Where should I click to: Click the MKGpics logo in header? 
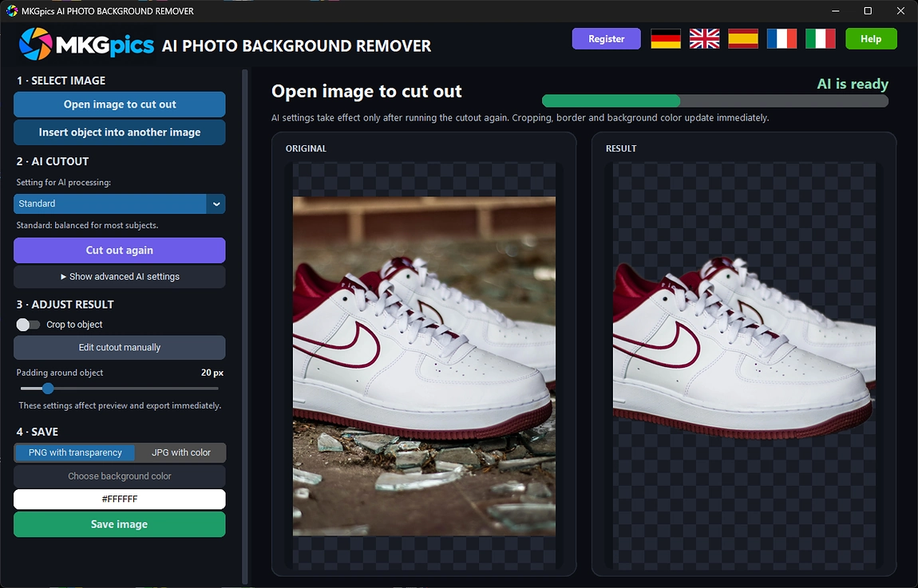pos(87,44)
